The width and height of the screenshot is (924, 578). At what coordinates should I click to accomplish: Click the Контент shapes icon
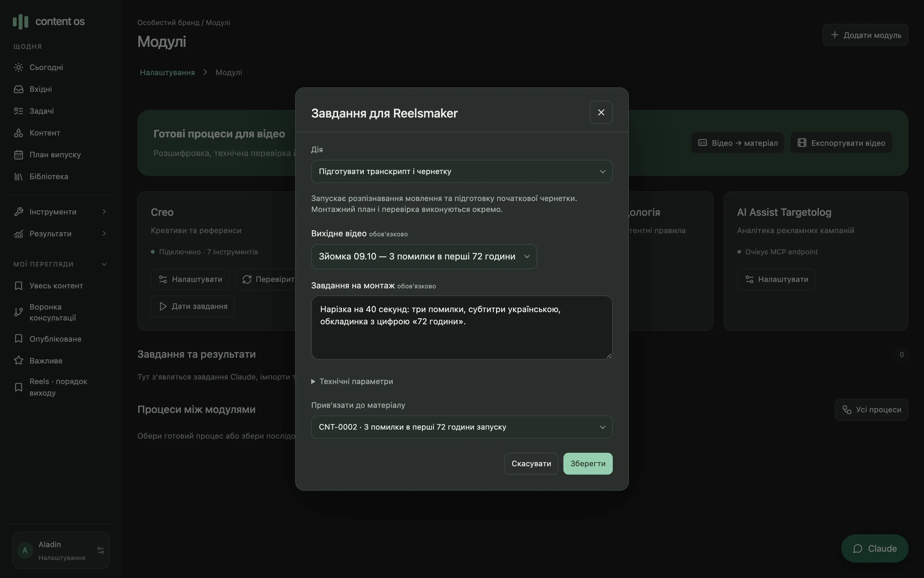[x=18, y=133]
